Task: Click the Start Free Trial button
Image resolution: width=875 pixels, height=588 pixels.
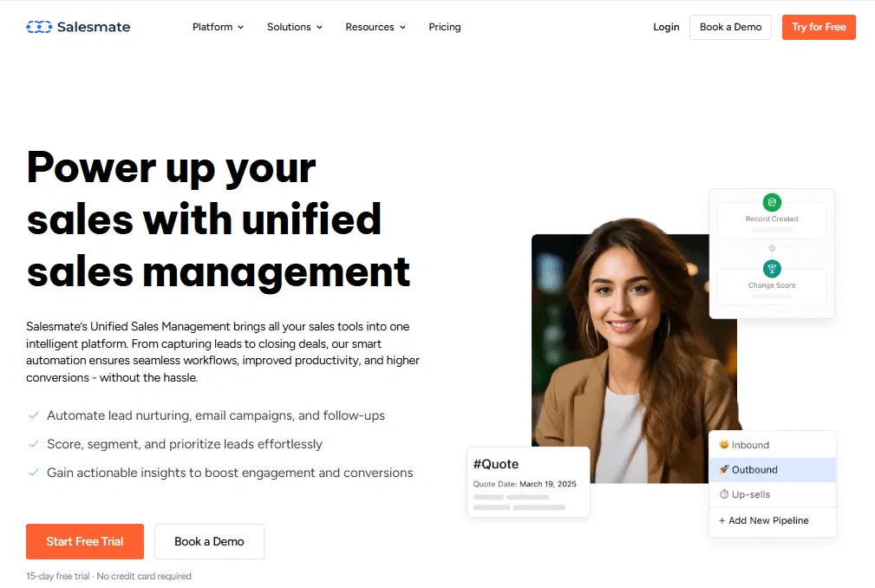Action: [x=85, y=541]
